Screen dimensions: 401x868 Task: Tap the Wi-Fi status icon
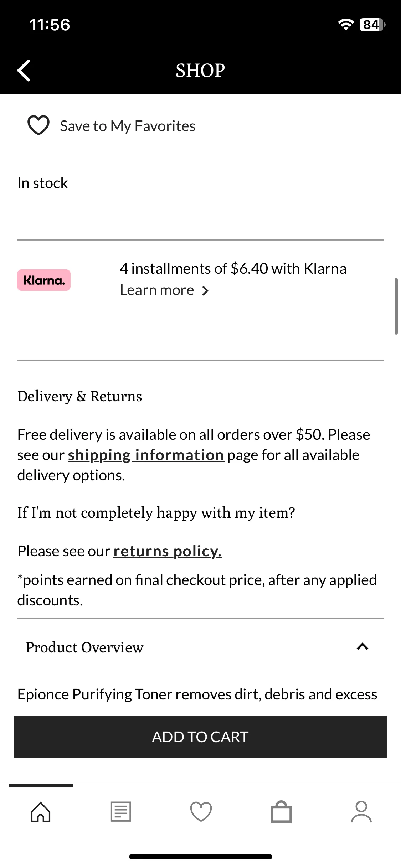pos(346,24)
